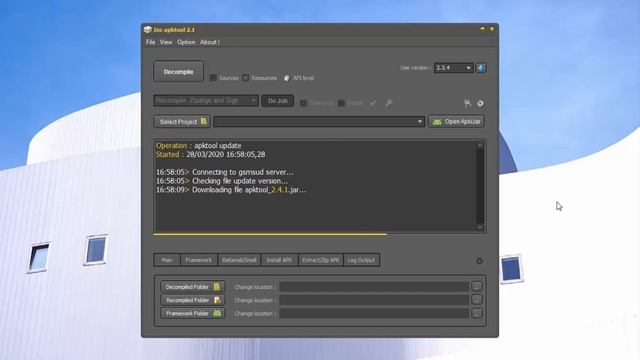Click the Decompiled Folder button
The width and height of the screenshot is (640, 360).
click(192, 287)
